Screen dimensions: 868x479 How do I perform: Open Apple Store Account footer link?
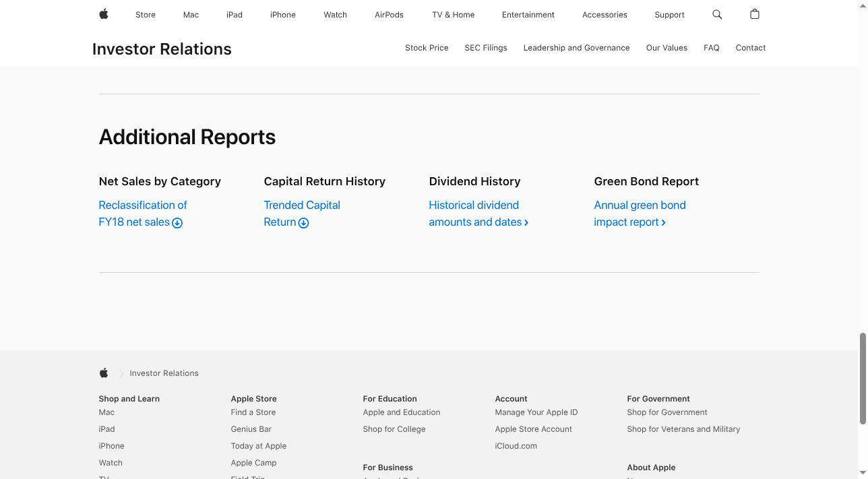tap(533, 429)
